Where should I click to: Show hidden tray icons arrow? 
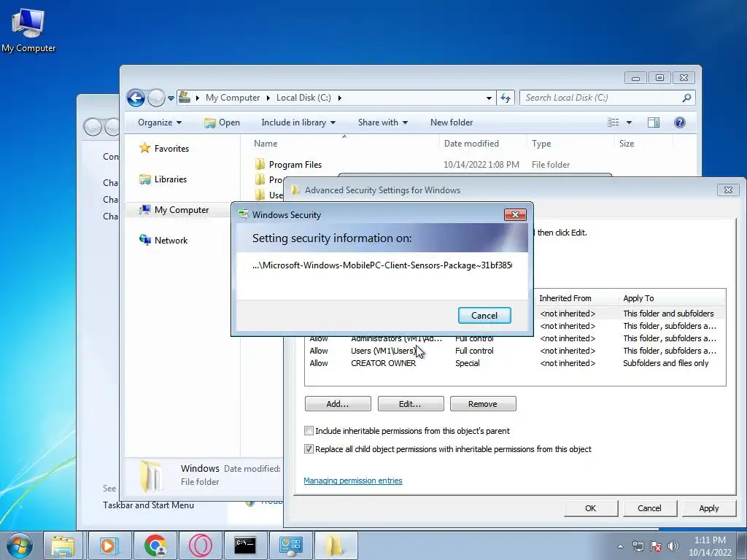620,546
